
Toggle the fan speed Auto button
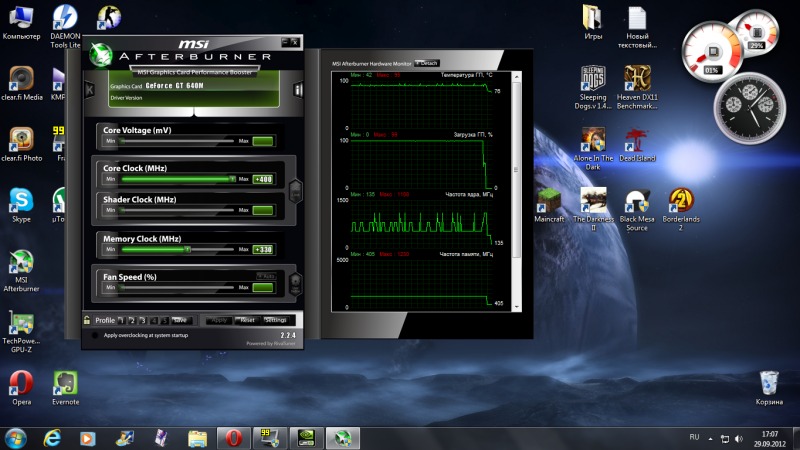[x=266, y=276]
